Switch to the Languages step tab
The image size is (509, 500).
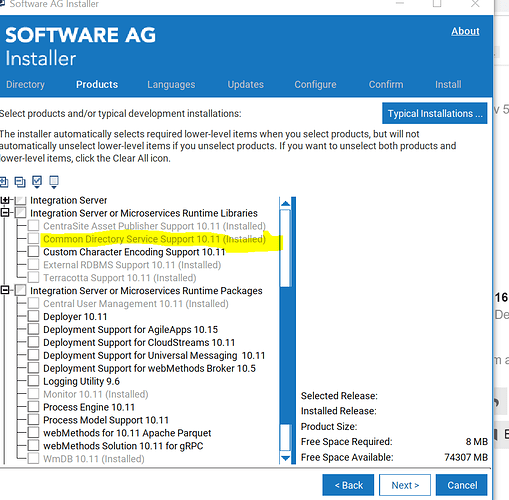[171, 85]
